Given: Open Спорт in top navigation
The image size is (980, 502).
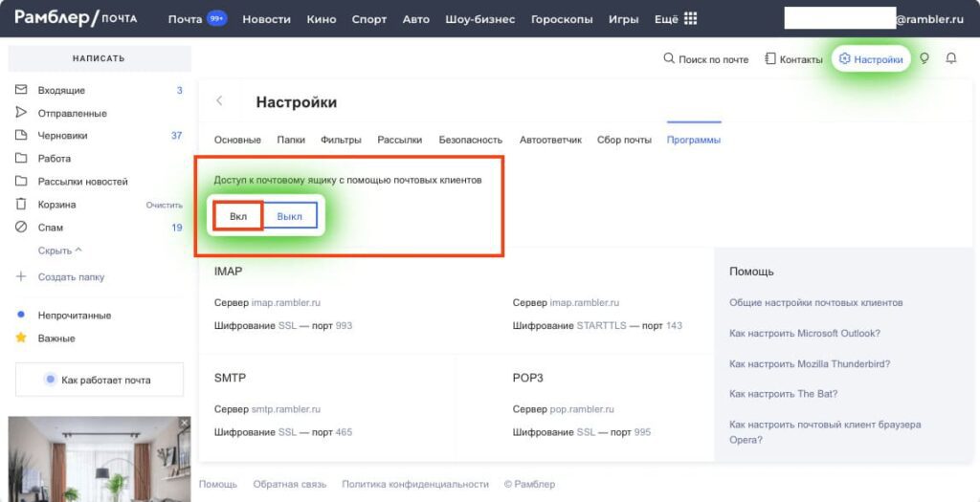Looking at the screenshot, I should pyautogui.click(x=369, y=19).
